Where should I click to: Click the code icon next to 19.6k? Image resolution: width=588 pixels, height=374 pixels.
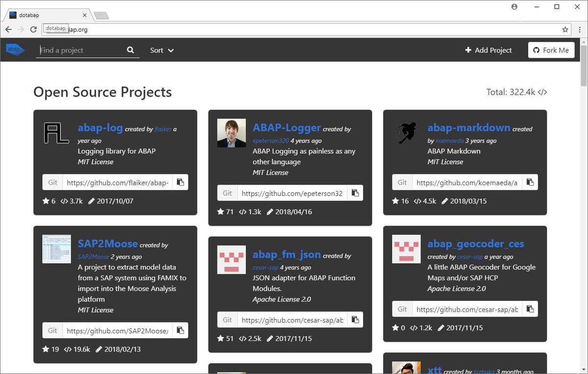pyautogui.click(x=68, y=349)
